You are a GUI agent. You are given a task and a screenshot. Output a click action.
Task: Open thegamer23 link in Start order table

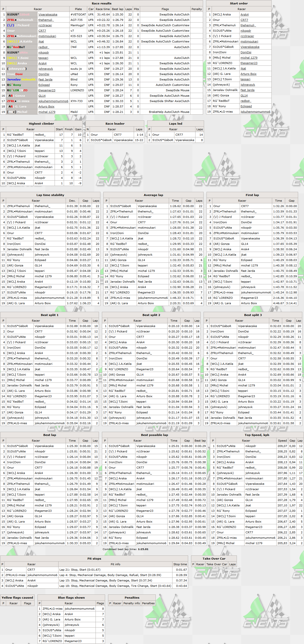249,63
